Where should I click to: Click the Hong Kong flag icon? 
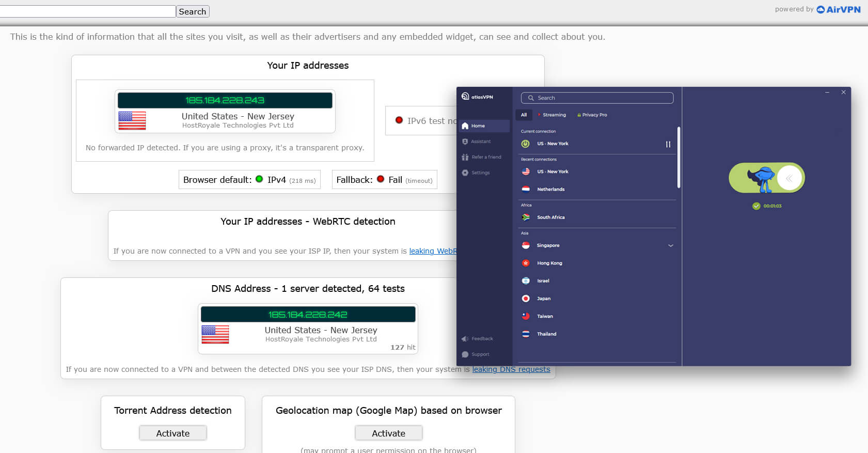tap(526, 263)
